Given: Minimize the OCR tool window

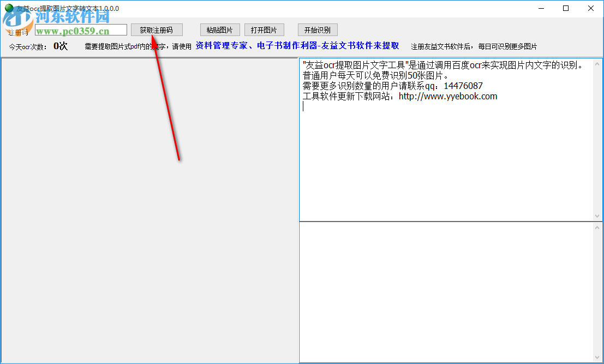Looking at the screenshot, I should (x=541, y=8).
